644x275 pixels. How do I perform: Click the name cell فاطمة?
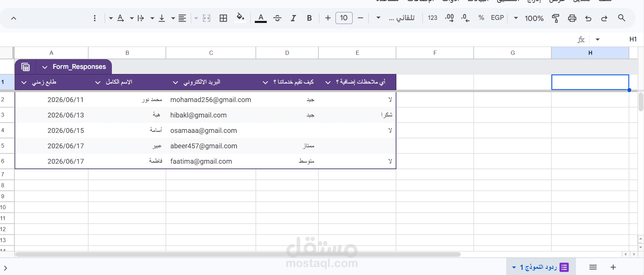(127, 161)
